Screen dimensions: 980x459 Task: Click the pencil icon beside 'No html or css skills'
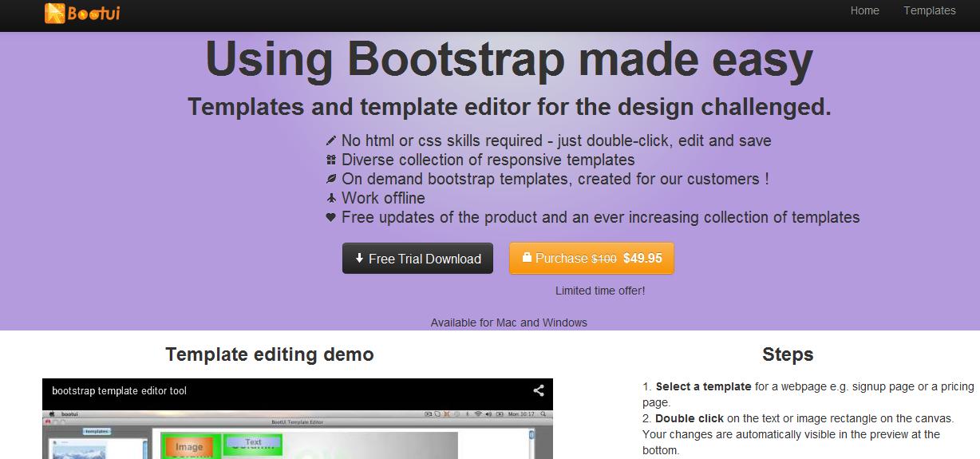pos(331,140)
